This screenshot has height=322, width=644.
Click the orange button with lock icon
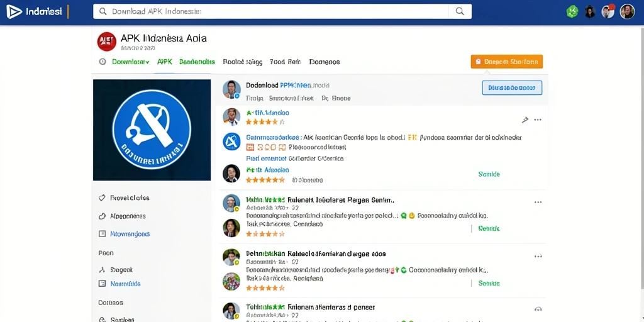pyautogui.click(x=507, y=62)
